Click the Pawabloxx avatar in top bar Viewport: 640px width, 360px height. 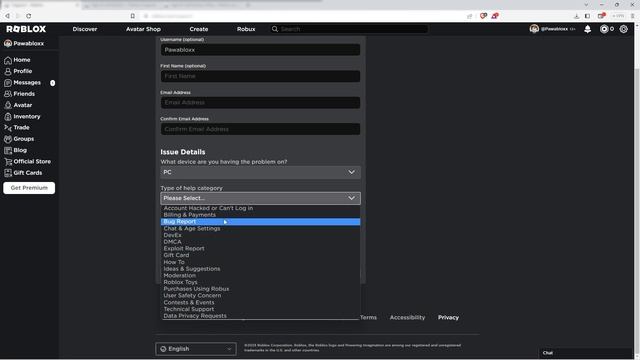(x=534, y=29)
